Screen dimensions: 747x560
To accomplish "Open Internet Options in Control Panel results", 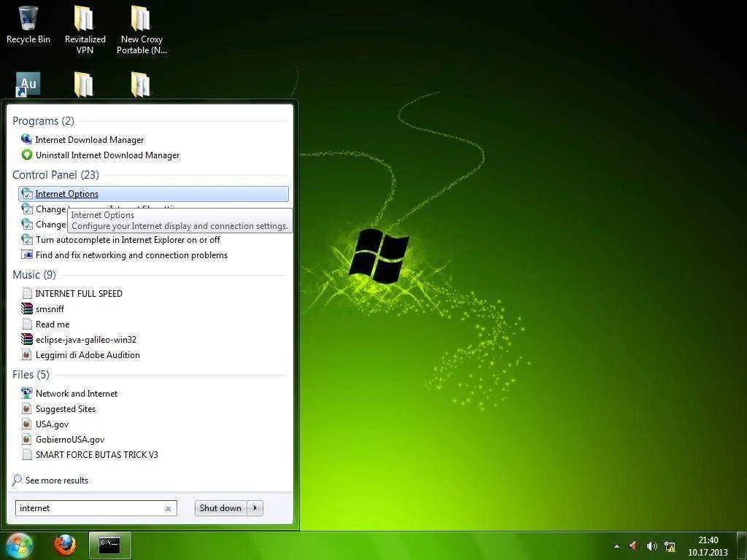I will point(153,194).
